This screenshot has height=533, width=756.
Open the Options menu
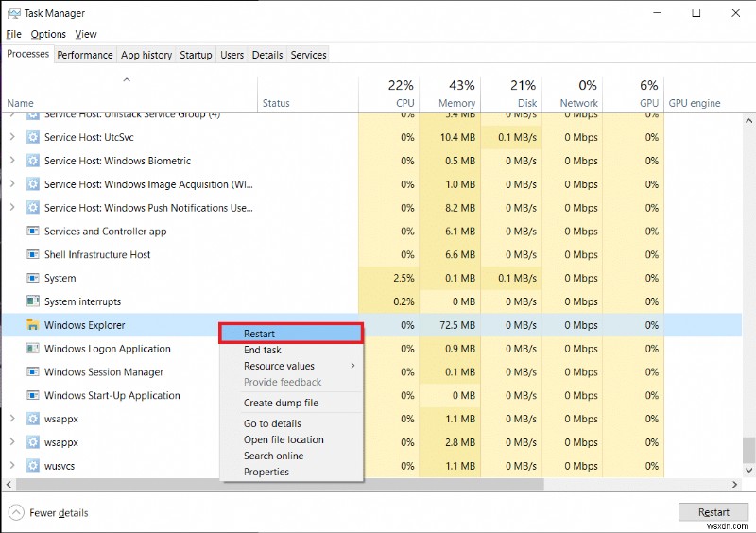(x=48, y=34)
